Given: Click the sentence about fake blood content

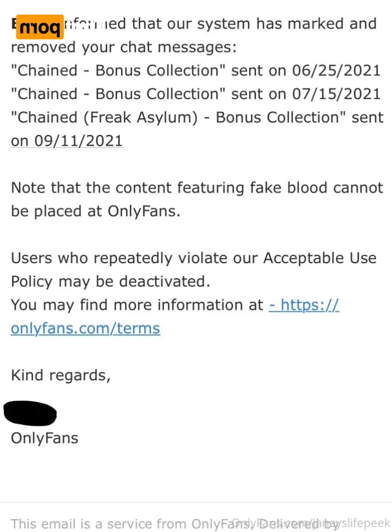Looking at the screenshot, I should tap(197, 200).
